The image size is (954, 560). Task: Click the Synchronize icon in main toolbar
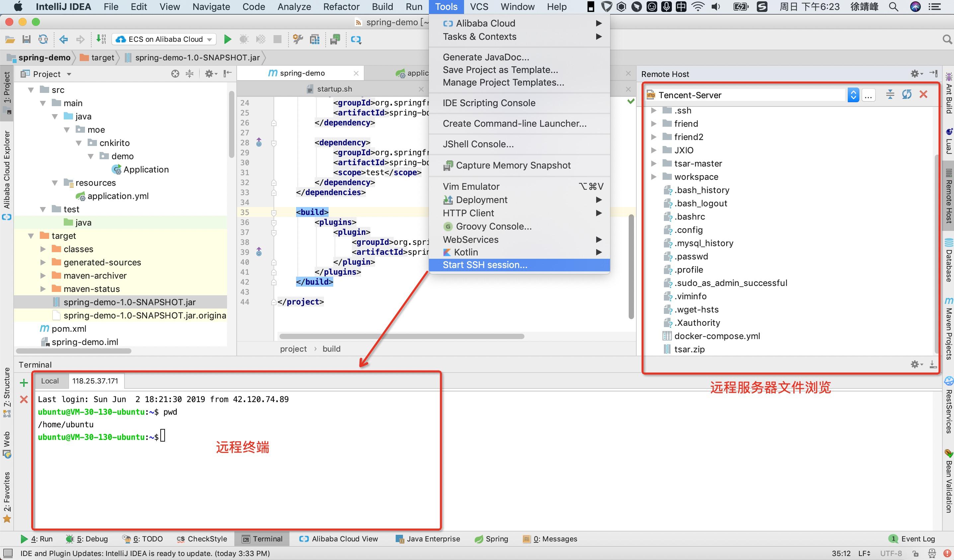pos(43,39)
